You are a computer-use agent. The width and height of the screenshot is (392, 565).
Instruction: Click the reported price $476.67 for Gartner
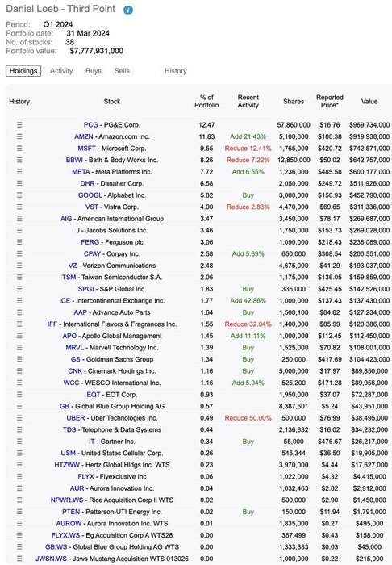pos(330,442)
